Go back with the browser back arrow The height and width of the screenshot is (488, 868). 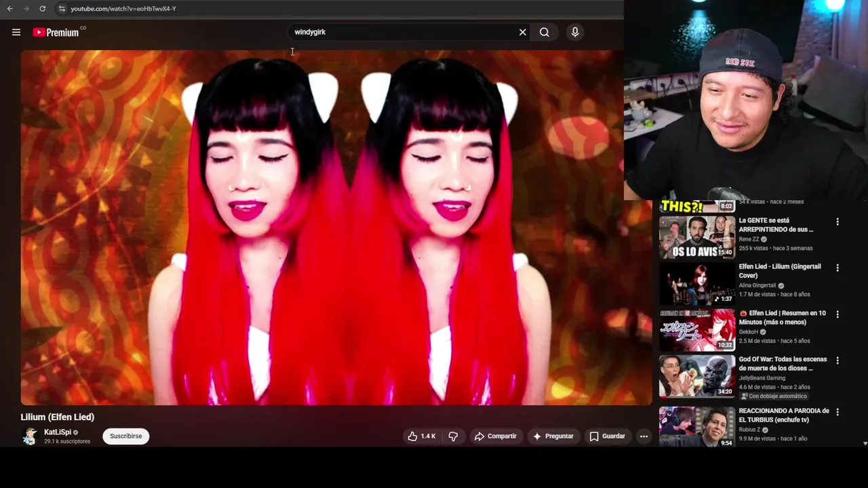(x=9, y=9)
